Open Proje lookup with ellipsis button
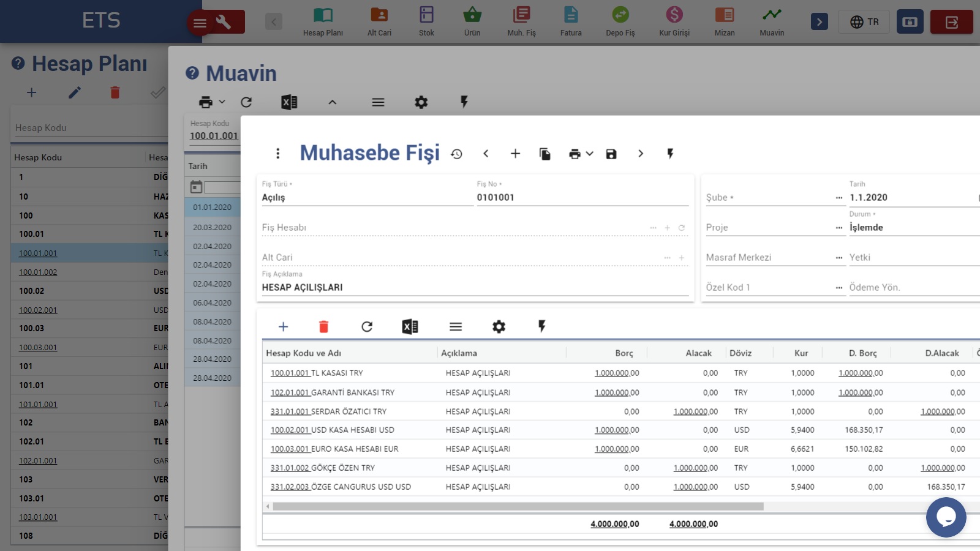The image size is (980, 551). [839, 228]
